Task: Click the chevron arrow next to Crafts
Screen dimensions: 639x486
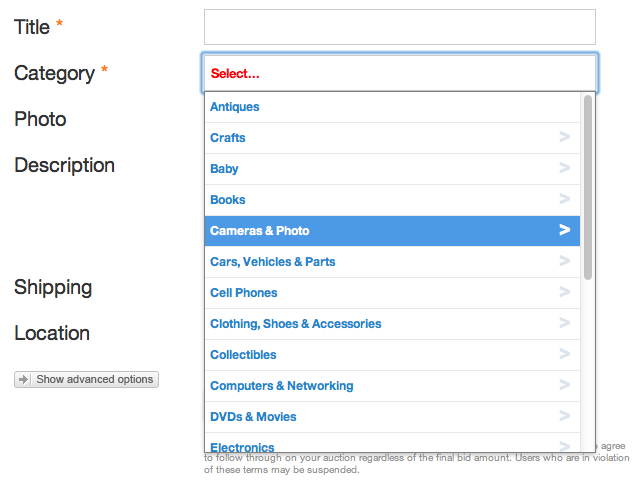Action: [x=564, y=137]
